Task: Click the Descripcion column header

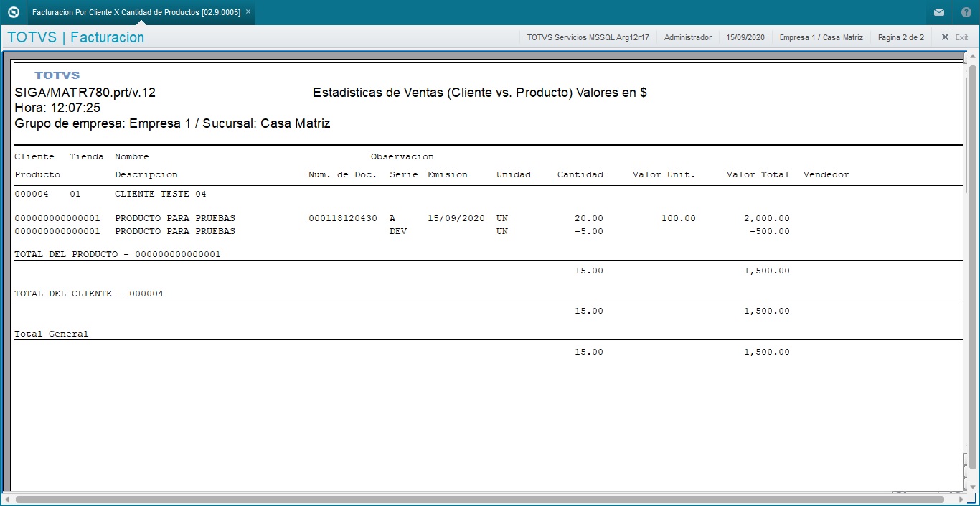Action: pyautogui.click(x=146, y=174)
